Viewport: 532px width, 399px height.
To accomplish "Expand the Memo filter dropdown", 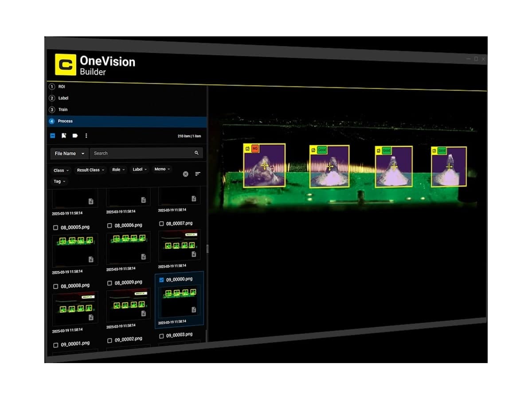I will point(162,169).
